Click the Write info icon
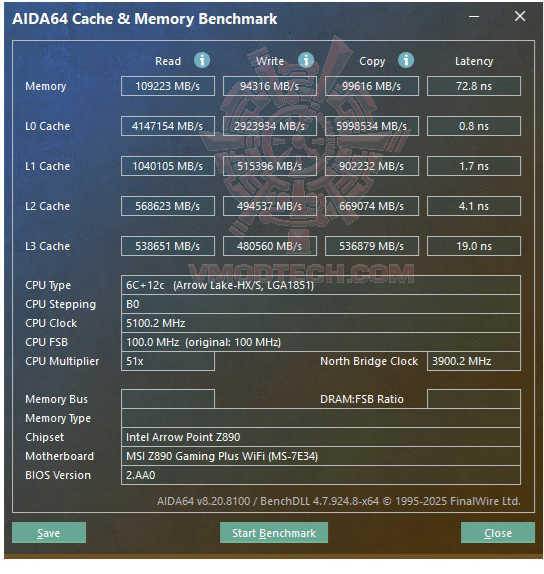Viewport: 544px width, 574px height. [306, 60]
